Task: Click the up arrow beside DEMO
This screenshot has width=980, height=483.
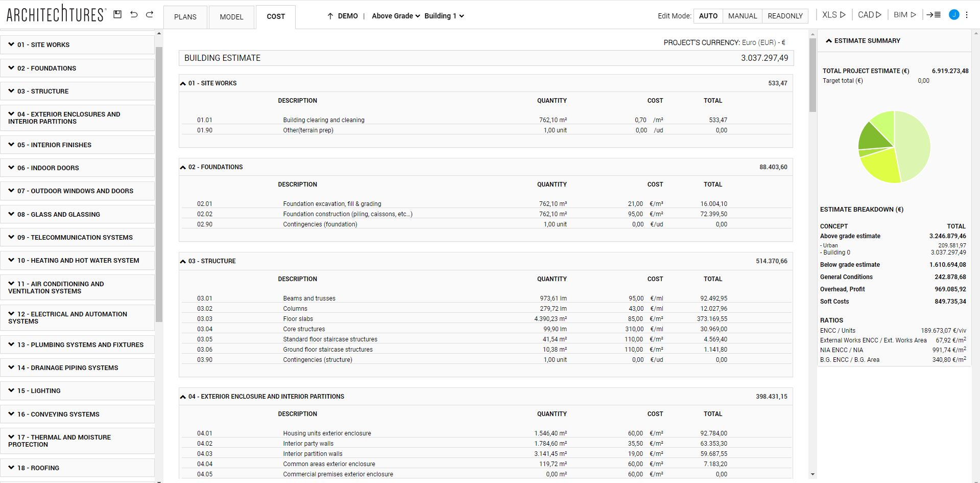Action: [x=330, y=16]
